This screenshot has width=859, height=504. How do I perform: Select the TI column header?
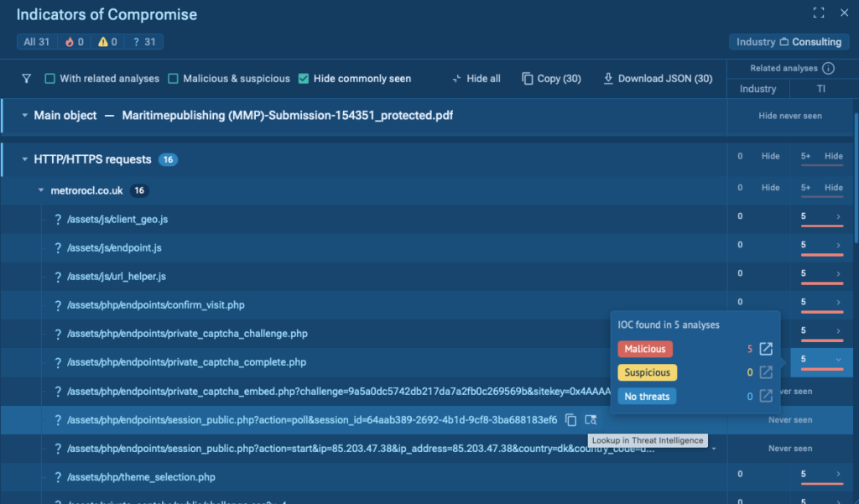[x=820, y=89]
